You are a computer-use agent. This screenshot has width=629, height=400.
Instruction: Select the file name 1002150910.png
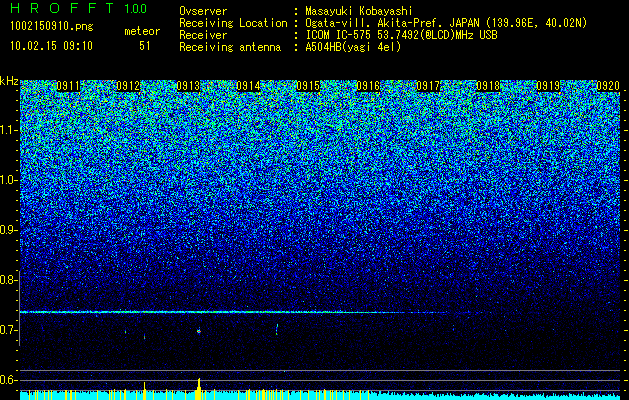pyautogui.click(x=52, y=27)
